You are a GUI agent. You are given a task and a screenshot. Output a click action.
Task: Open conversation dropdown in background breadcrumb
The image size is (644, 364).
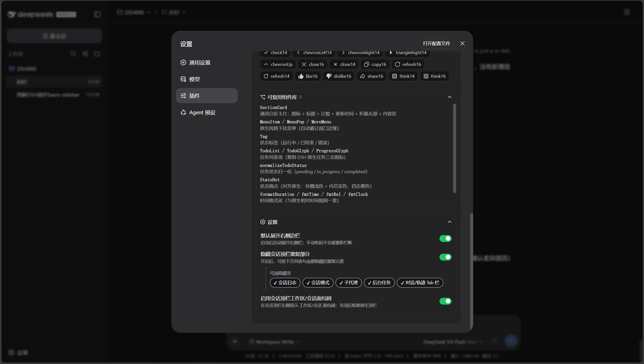coord(174,12)
